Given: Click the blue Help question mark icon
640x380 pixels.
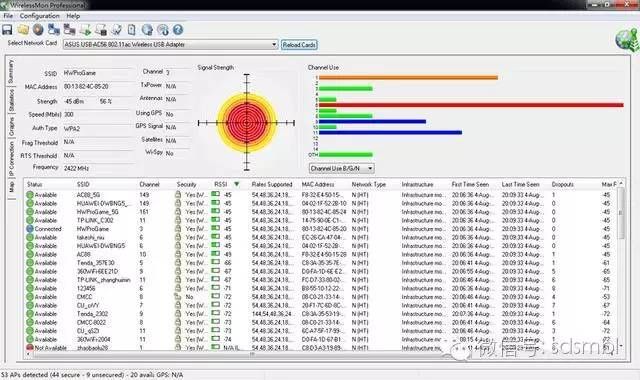Looking at the screenshot, I should (x=178, y=30).
